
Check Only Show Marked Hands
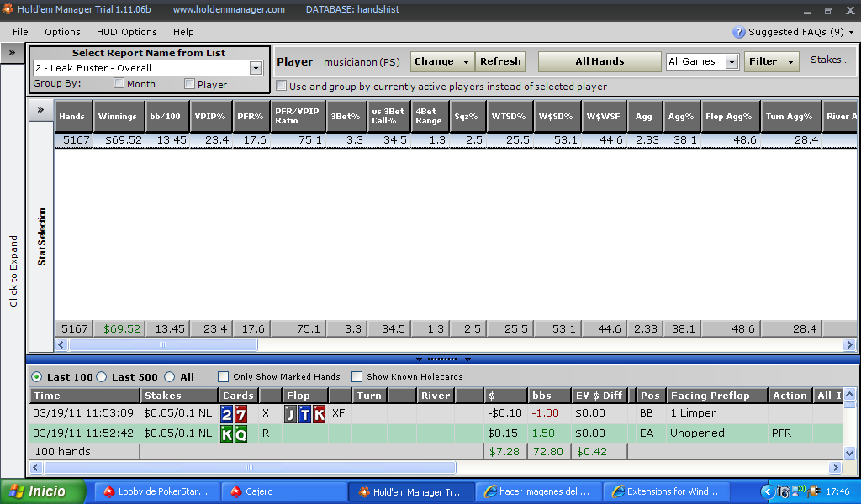click(223, 377)
